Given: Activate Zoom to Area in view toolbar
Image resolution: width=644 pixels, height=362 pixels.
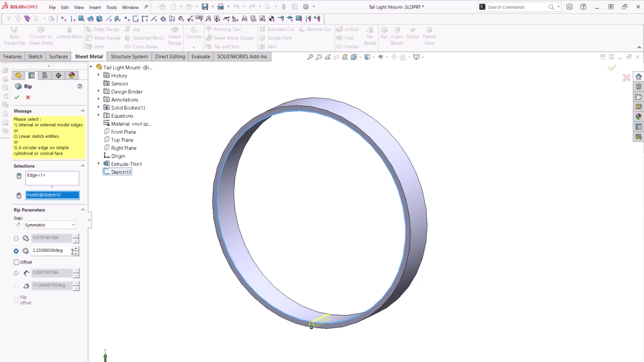Looking at the screenshot, I should [319, 57].
